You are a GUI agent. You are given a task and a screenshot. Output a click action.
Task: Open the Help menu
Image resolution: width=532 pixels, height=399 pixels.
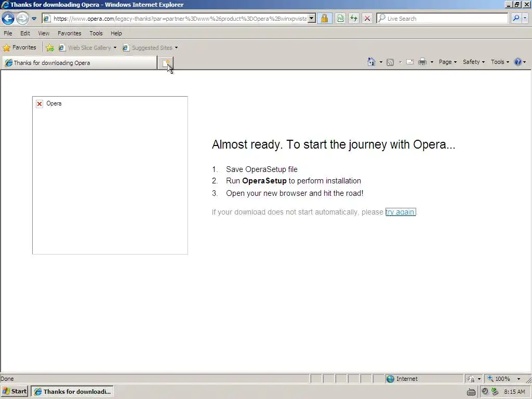[x=116, y=33]
